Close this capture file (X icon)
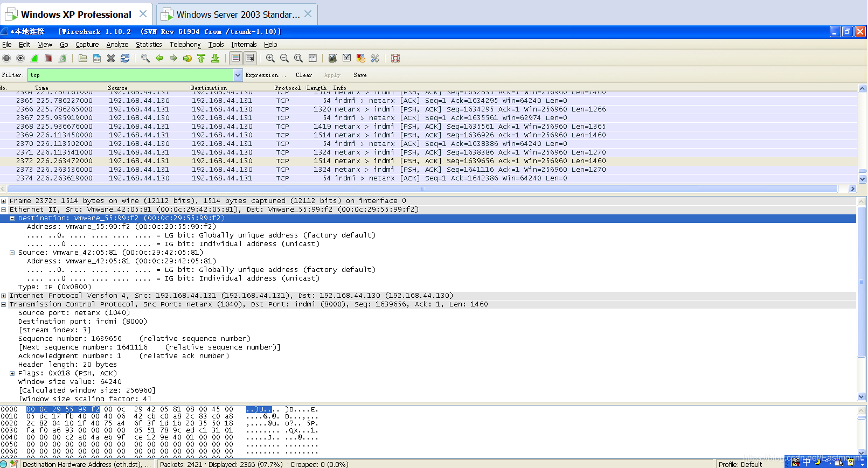Image resolution: width=868 pixels, height=468 pixels. coord(111,58)
